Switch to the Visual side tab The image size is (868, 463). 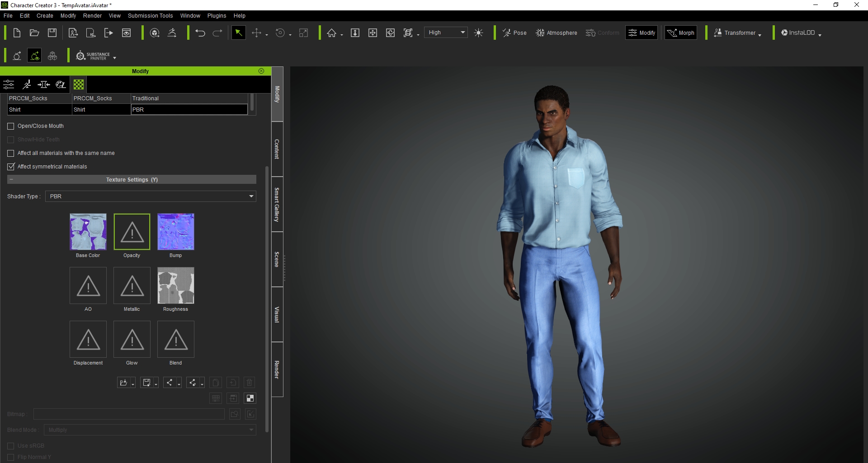277,314
